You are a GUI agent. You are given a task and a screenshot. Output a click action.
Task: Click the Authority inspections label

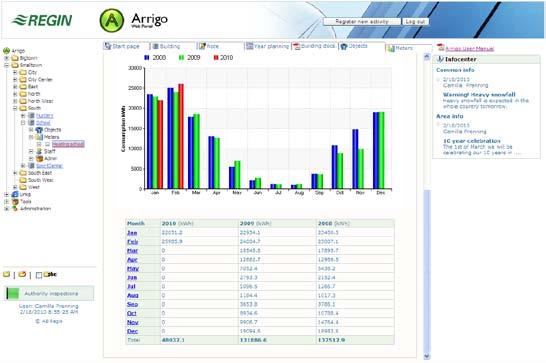point(51,294)
